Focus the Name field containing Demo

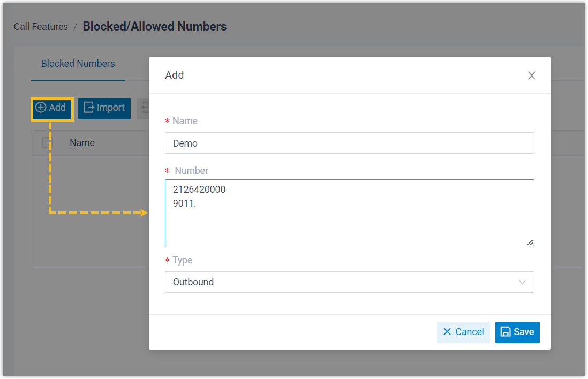(349, 143)
